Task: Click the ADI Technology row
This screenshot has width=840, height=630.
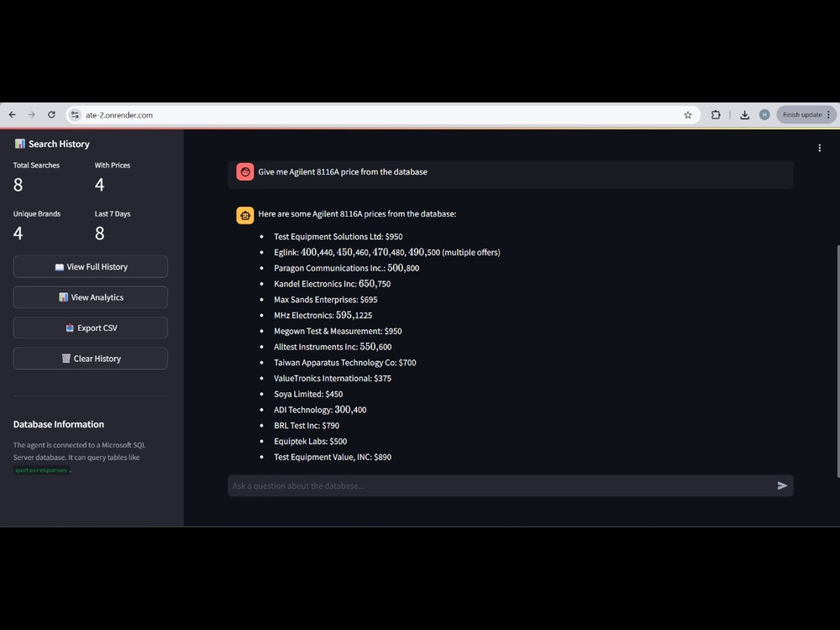Action: 320,410
